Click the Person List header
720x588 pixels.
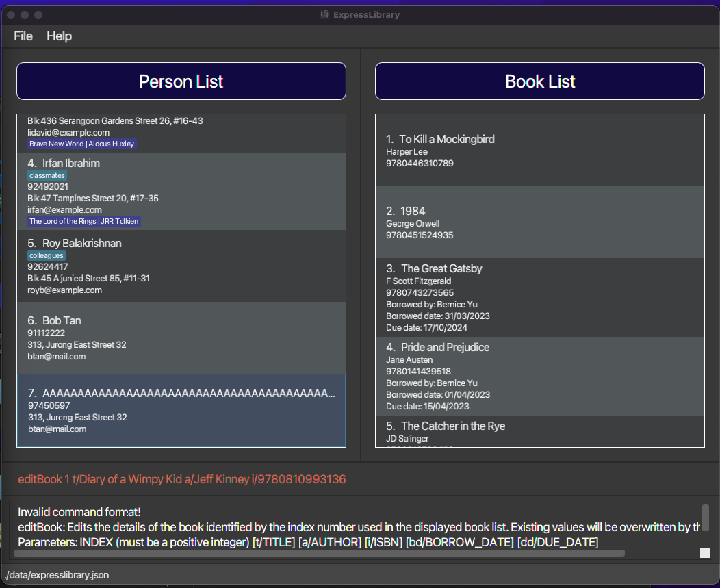pos(181,81)
